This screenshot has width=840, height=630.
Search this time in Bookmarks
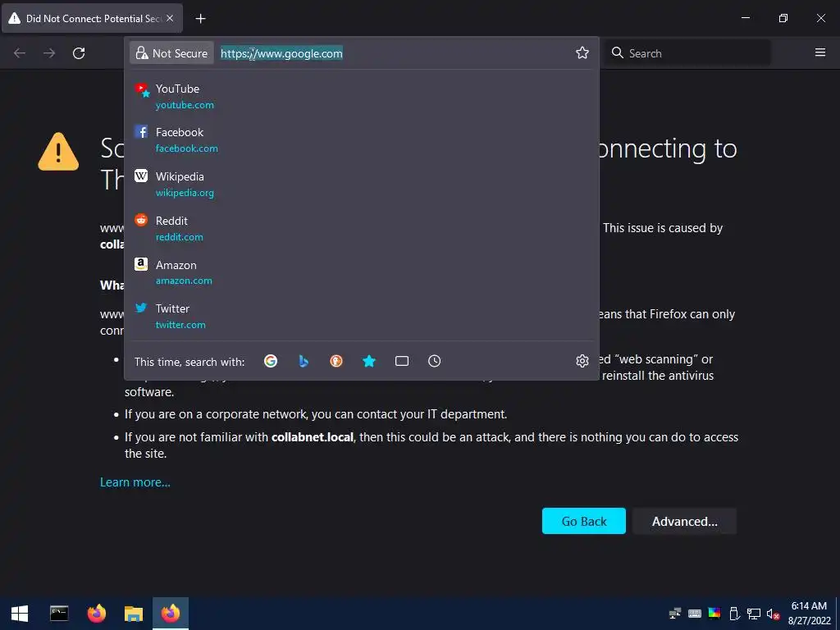pyautogui.click(x=368, y=361)
